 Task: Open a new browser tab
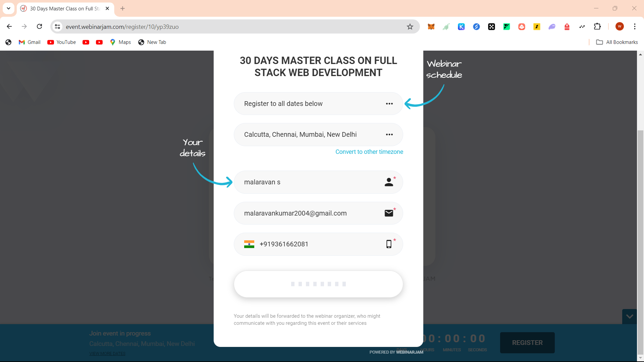(x=122, y=9)
